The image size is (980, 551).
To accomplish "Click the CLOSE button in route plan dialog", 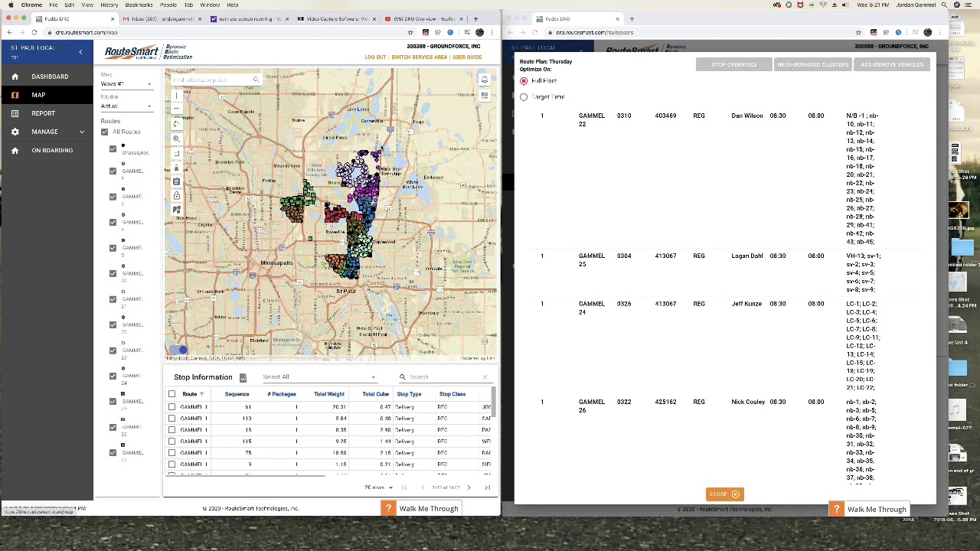I will click(x=724, y=494).
